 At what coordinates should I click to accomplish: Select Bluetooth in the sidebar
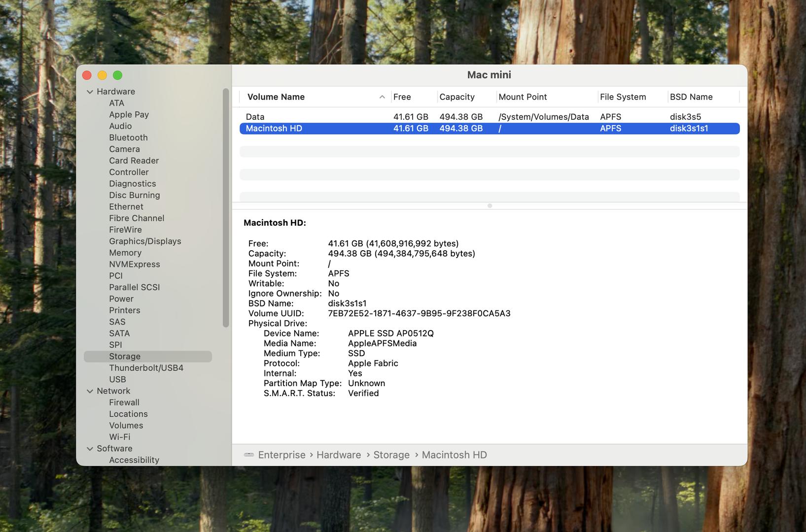(128, 137)
